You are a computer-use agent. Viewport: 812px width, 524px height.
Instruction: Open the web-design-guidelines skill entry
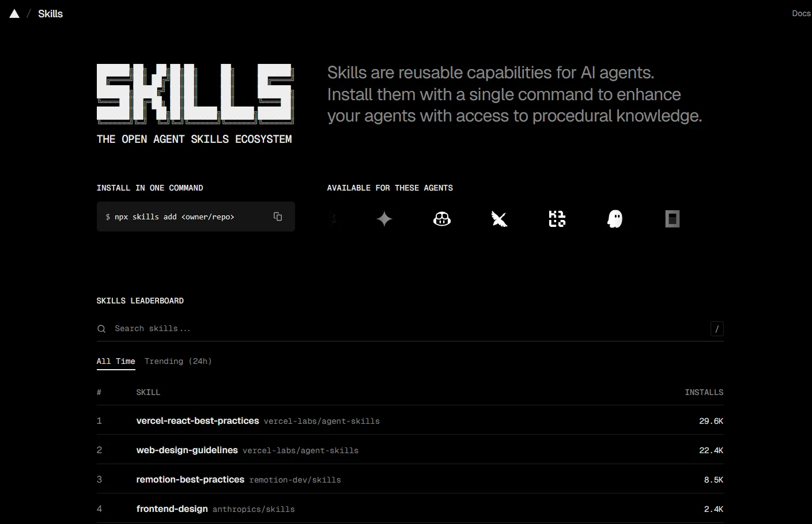(x=187, y=450)
